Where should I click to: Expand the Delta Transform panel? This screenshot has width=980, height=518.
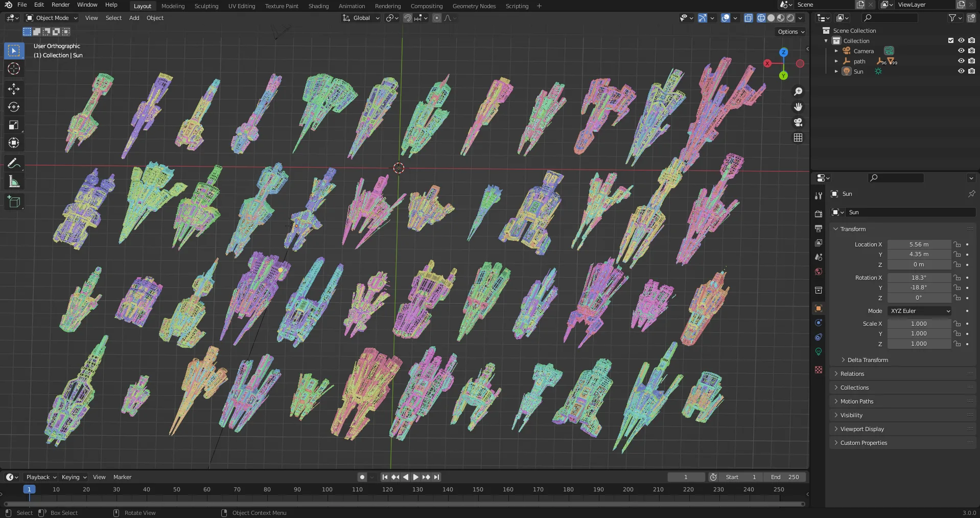click(867, 360)
